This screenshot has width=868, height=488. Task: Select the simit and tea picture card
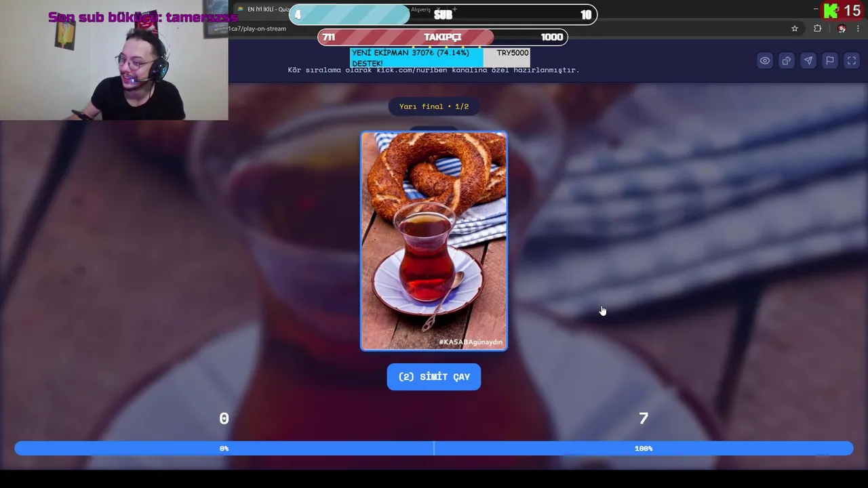coord(434,241)
